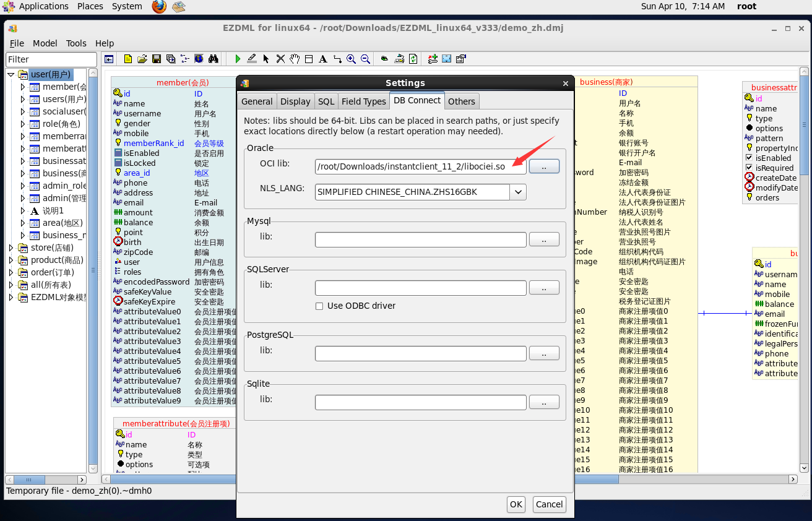Click the Mysql lib input field
The image size is (812, 521).
coord(421,239)
